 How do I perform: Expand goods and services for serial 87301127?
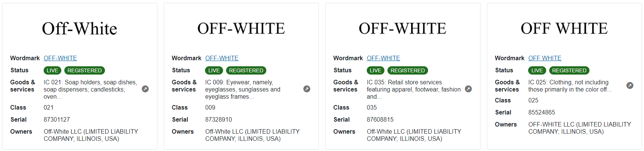145,89
